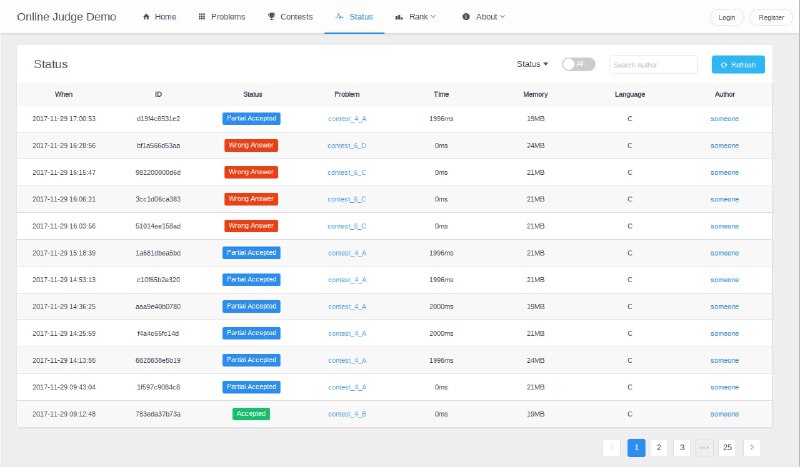
Task: Open contest_4_A in the 15:18:39 row
Action: point(347,253)
